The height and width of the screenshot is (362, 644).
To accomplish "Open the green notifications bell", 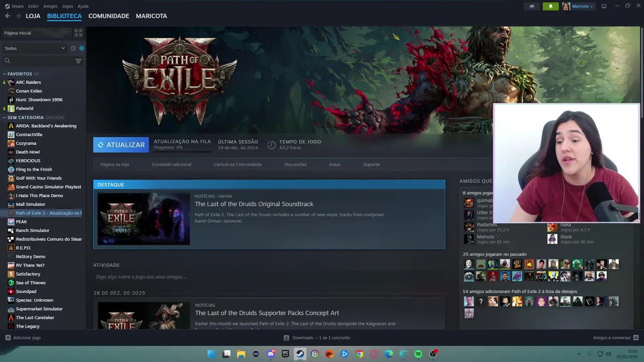I will [550, 6].
